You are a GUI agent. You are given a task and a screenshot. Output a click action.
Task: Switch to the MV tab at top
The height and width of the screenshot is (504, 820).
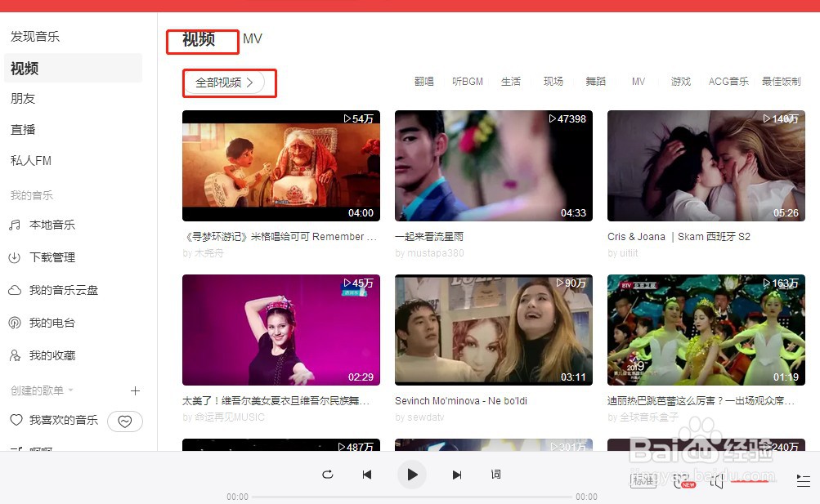point(253,38)
